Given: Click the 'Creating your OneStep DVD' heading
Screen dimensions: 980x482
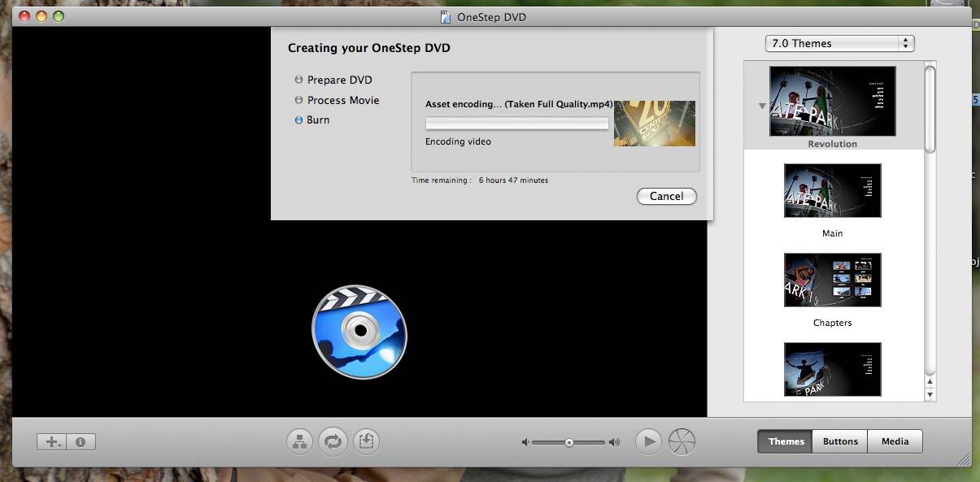Looking at the screenshot, I should coord(368,48).
